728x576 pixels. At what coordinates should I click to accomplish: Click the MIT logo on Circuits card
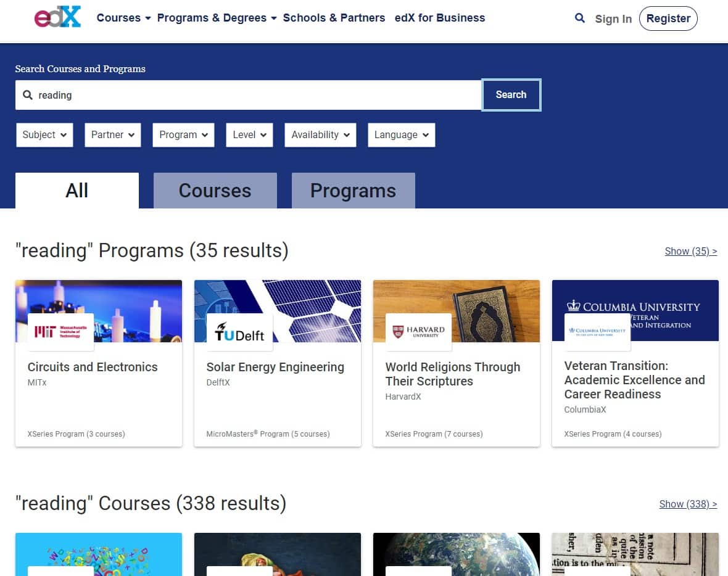[x=61, y=331]
